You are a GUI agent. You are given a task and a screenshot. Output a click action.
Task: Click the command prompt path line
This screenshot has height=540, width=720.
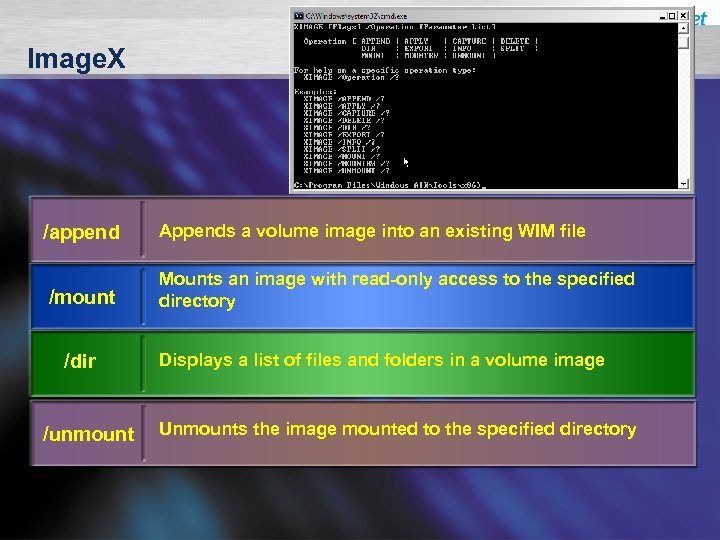click(x=389, y=185)
